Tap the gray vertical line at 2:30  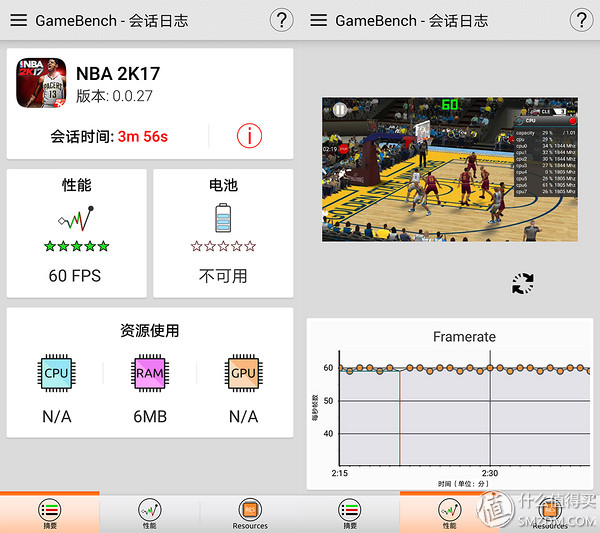(490, 408)
